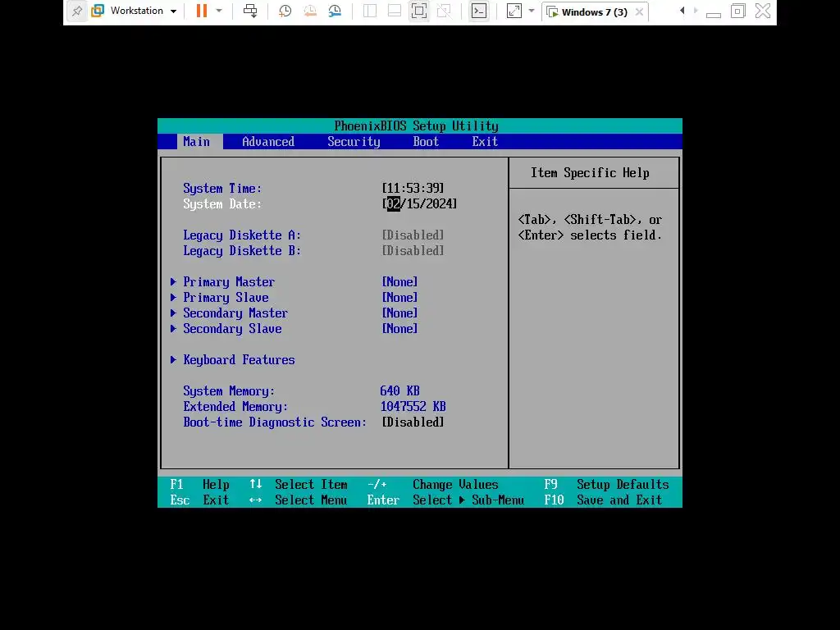Click Extended Memory 1047552 KB value
Image resolution: width=840 pixels, height=630 pixels.
413,406
